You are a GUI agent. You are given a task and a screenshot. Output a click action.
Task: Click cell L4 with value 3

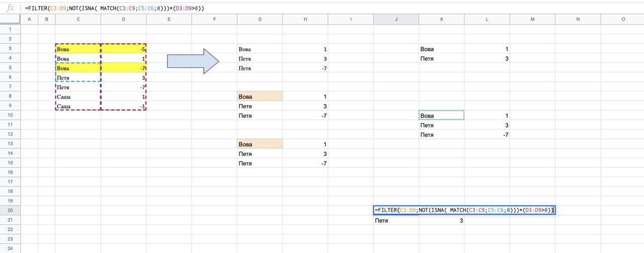pos(487,59)
